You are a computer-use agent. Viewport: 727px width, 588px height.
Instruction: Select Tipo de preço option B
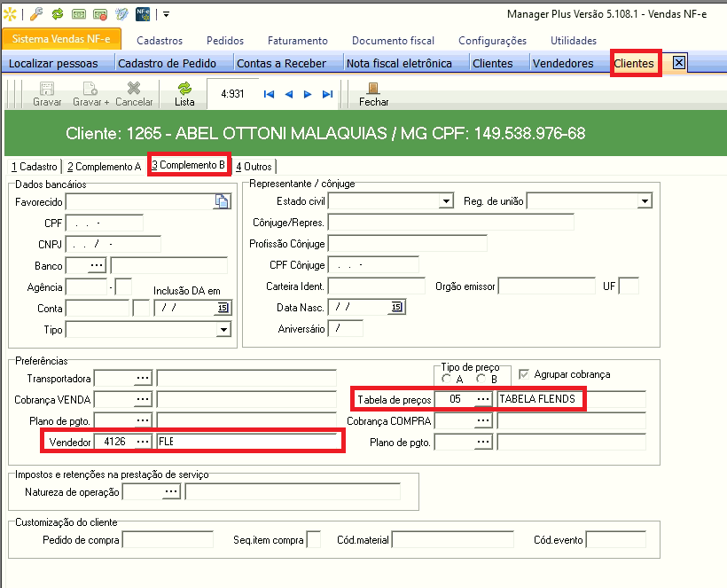click(x=481, y=379)
